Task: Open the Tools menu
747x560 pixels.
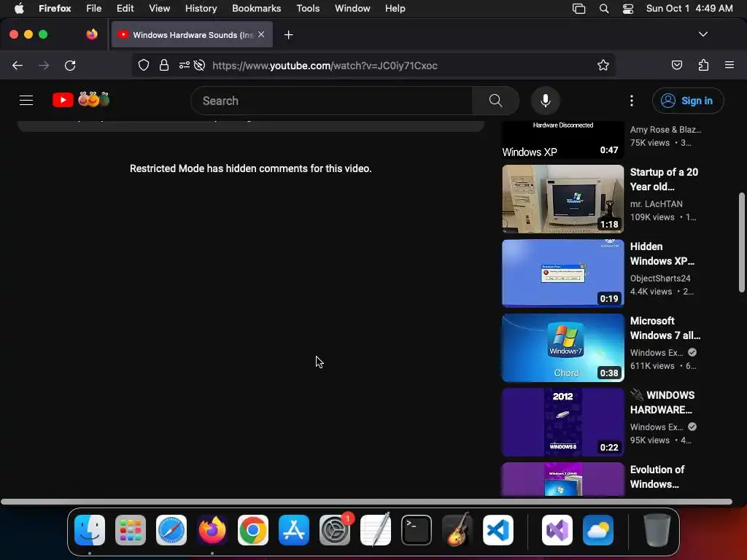Action: (x=308, y=9)
